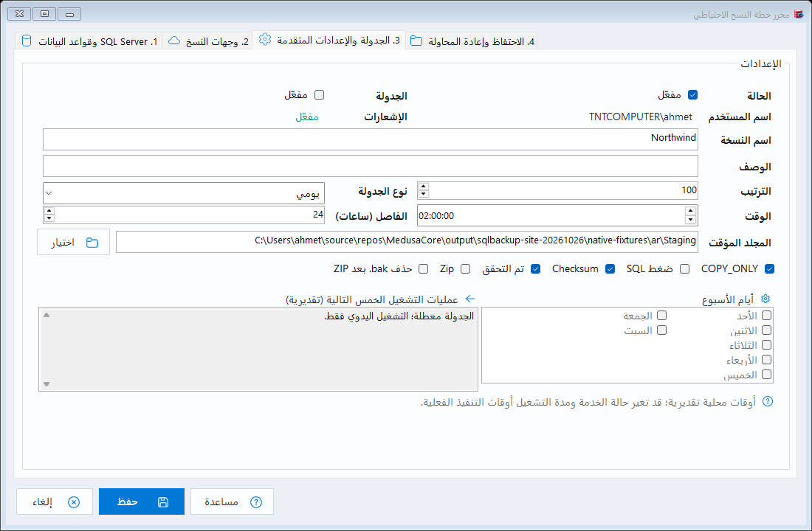Open the نوع الجدولة dropdown showing يومي
Viewport: 812px width, 531px height.
pos(184,193)
